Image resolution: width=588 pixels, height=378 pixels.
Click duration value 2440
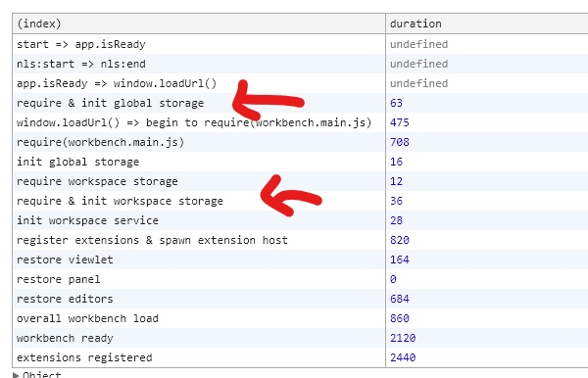pos(403,357)
